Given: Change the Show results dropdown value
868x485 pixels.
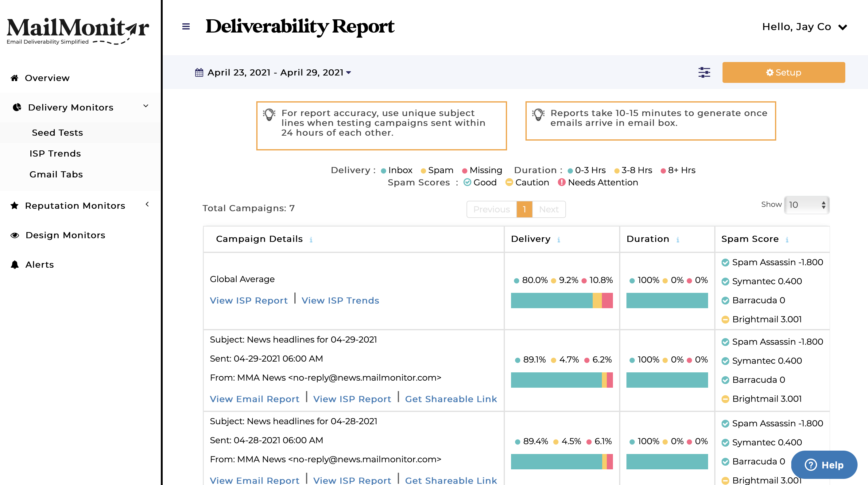Looking at the screenshot, I should click(x=806, y=204).
